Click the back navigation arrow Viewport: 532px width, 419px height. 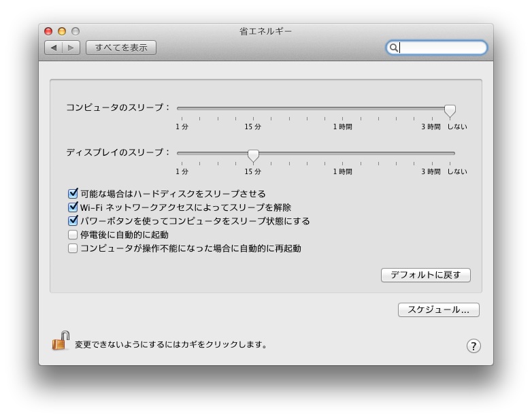[54, 48]
